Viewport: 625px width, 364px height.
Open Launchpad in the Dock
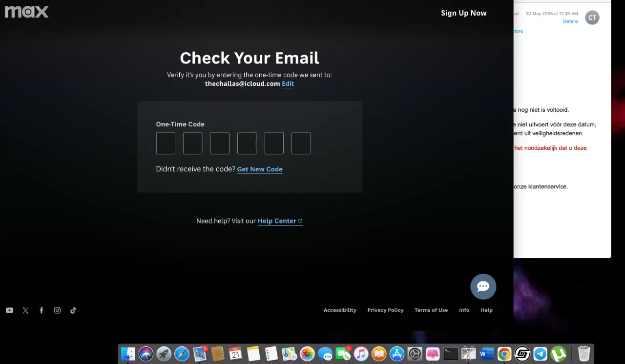[164, 353]
